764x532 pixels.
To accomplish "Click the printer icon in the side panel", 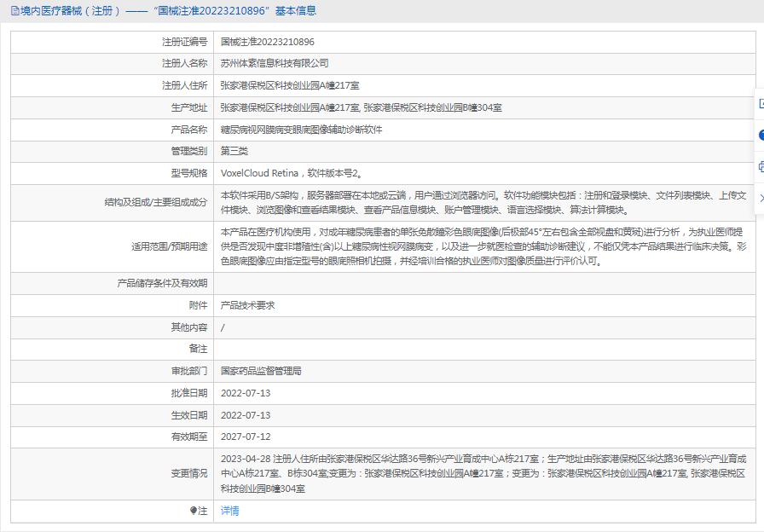I will coord(761,167).
